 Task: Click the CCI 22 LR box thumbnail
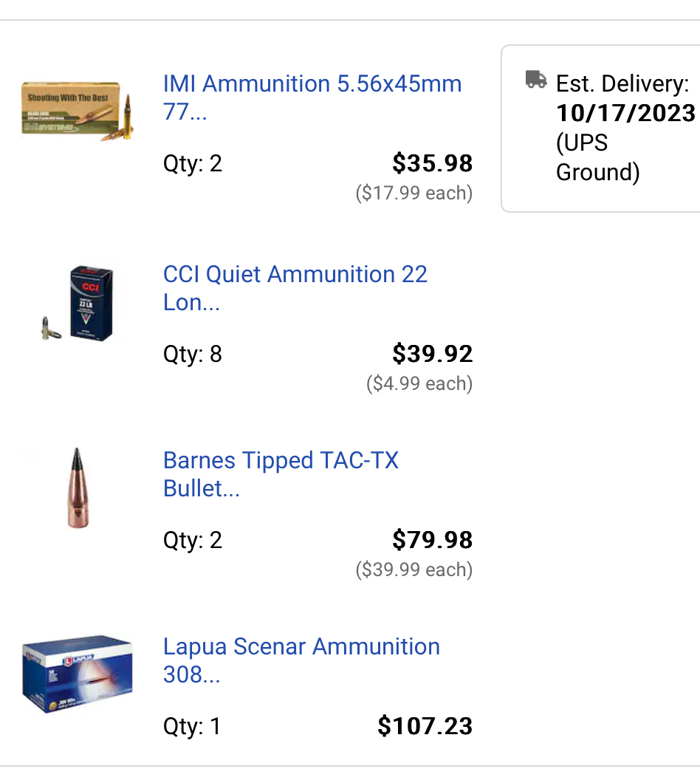click(78, 303)
